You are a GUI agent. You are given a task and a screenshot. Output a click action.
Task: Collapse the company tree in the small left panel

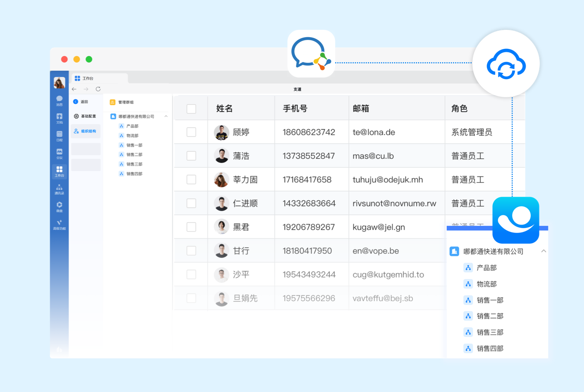click(x=166, y=116)
